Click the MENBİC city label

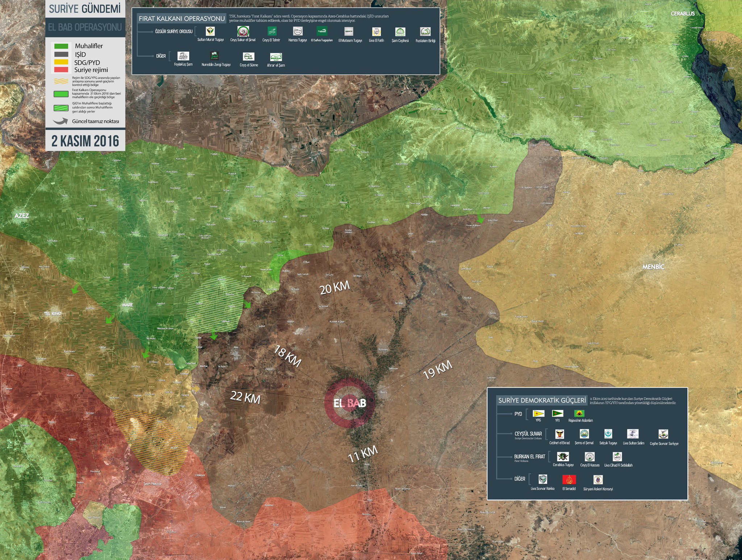point(653,267)
